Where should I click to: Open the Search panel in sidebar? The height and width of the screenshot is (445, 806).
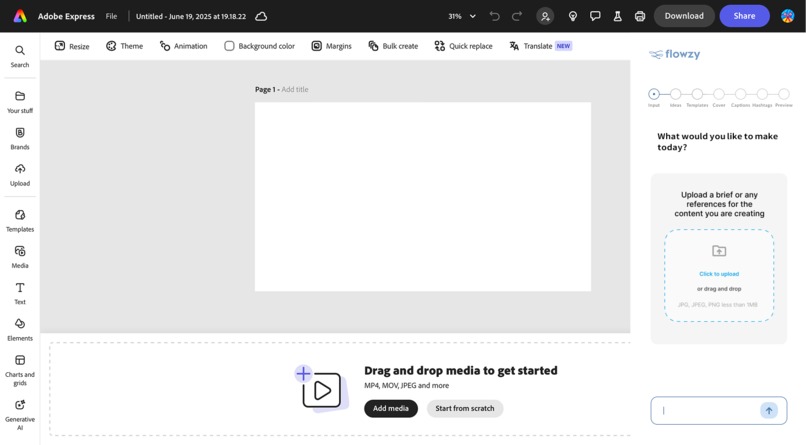click(20, 56)
